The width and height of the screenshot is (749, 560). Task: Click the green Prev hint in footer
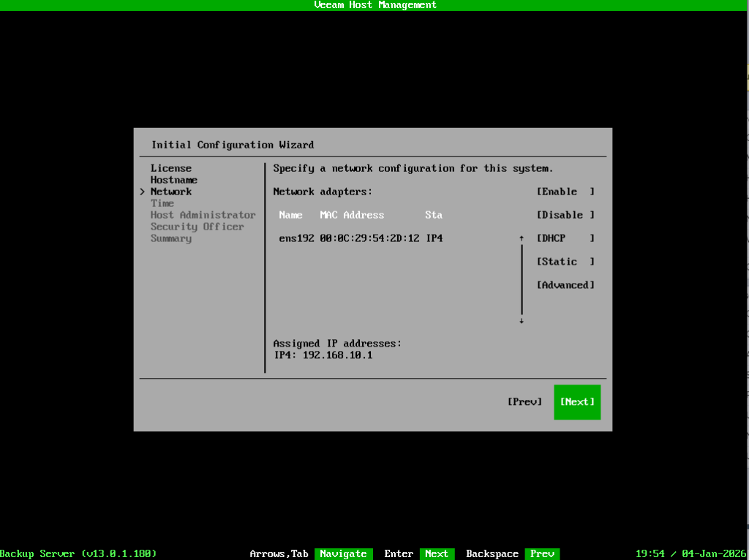[542, 554]
